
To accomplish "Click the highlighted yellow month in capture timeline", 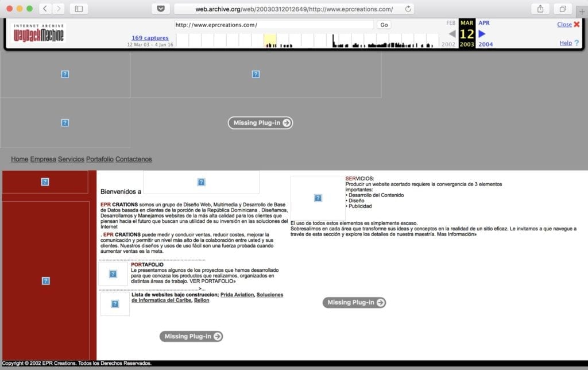I will 270,41.
